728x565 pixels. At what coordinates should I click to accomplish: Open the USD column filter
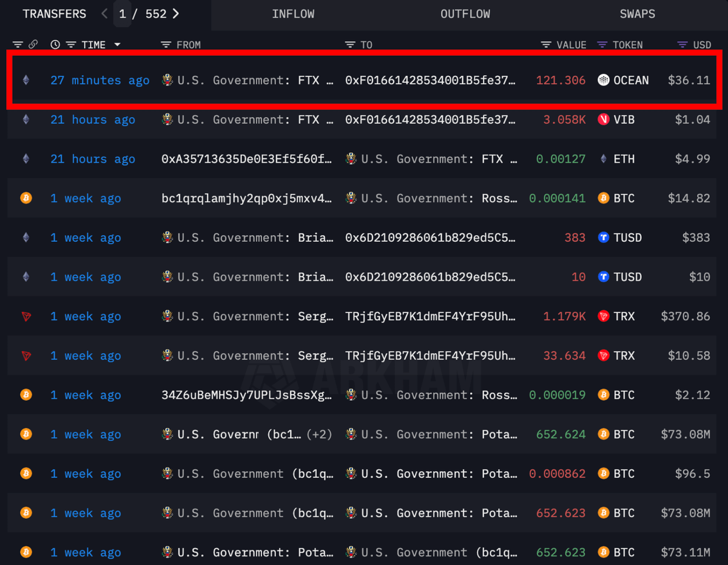682,45
